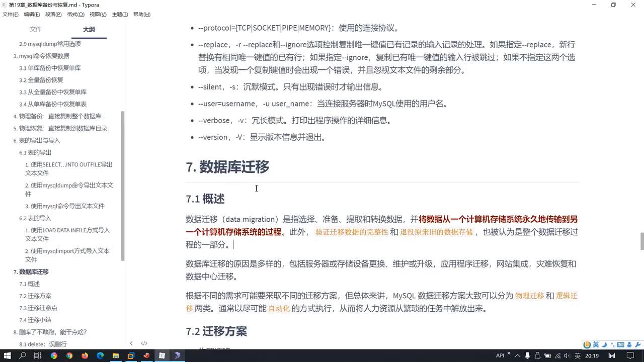Switch to Typora taskbar icon
This screenshot has height=362, width=644.
pyautogui.click(x=162, y=355)
